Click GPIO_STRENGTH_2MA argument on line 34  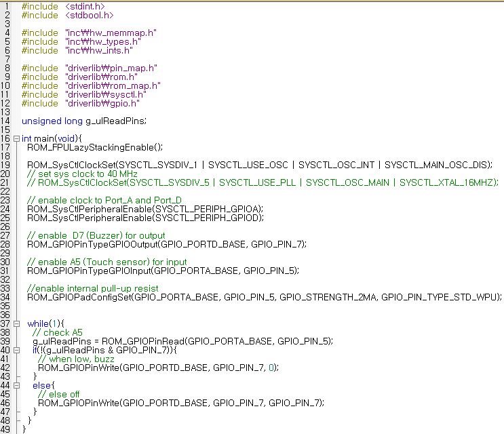328,298
